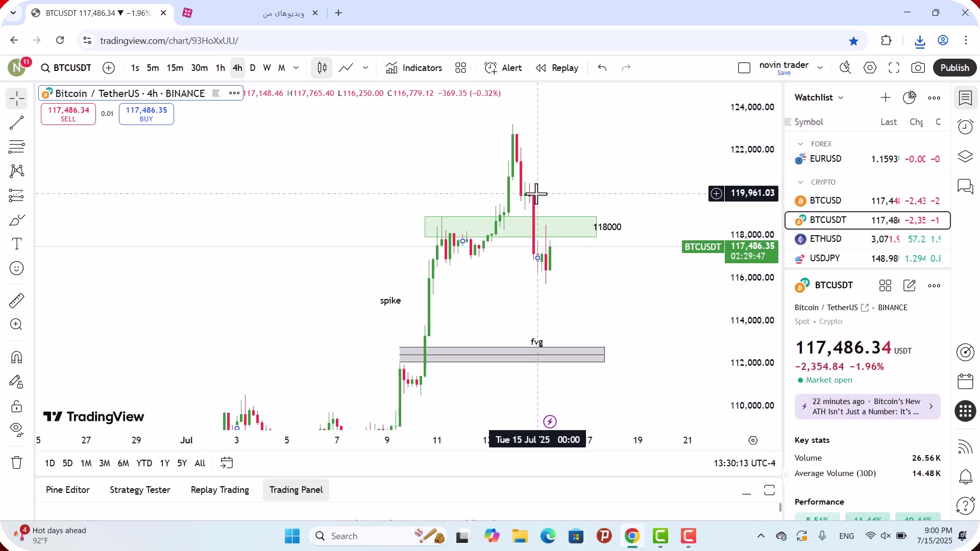Image resolution: width=980 pixels, height=551 pixels.
Task: Switch to the Replay Trading tab
Action: pyautogui.click(x=220, y=490)
